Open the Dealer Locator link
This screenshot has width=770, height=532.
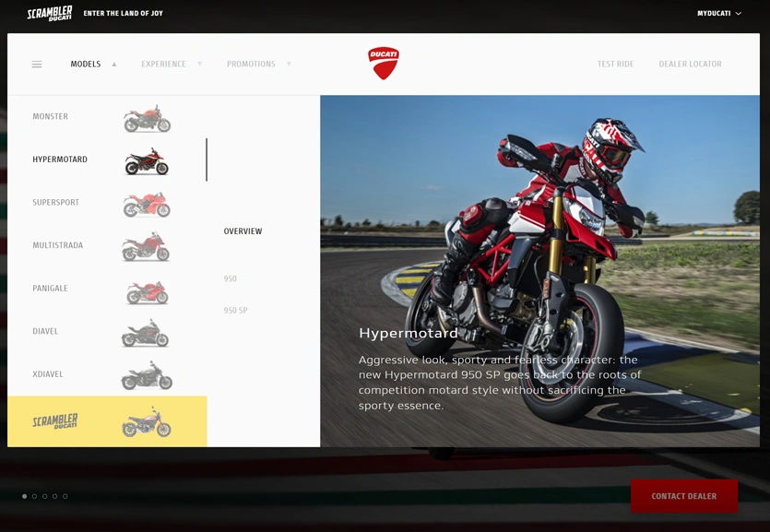click(690, 65)
